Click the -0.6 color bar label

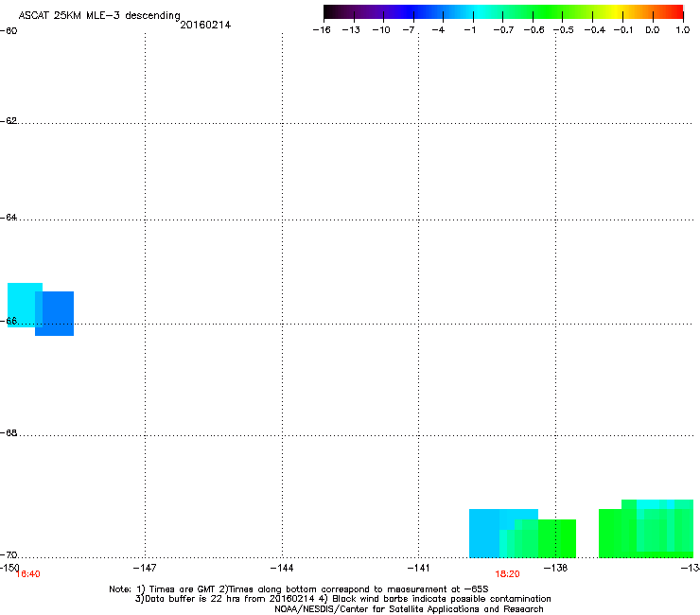click(534, 30)
